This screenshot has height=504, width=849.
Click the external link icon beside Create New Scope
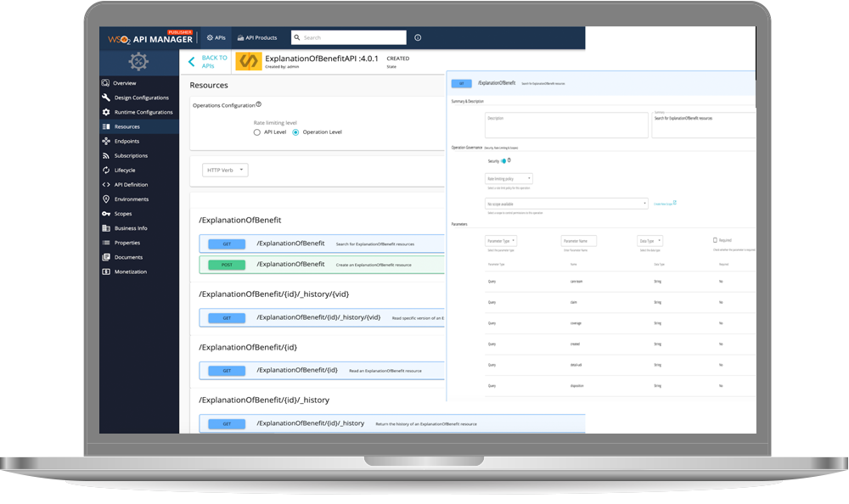(675, 203)
